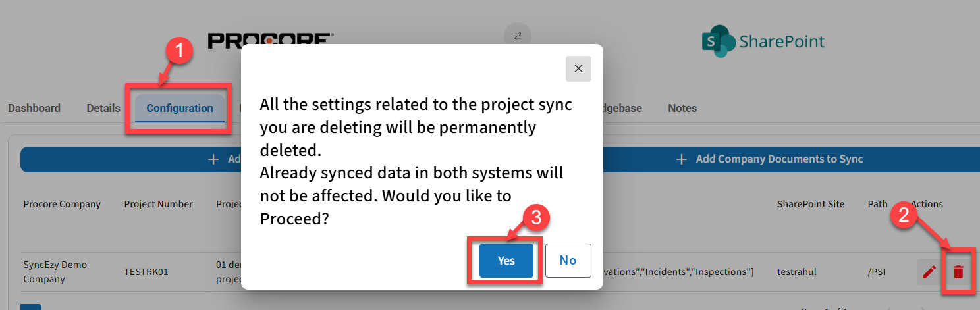Click the SharePoint logo icon

tap(717, 41)
